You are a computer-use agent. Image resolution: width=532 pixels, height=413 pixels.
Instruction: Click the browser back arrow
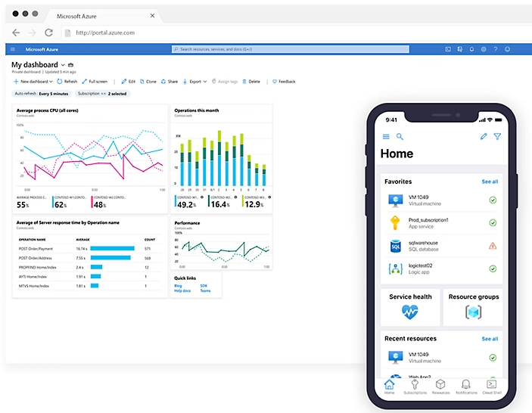click(16, 33)
